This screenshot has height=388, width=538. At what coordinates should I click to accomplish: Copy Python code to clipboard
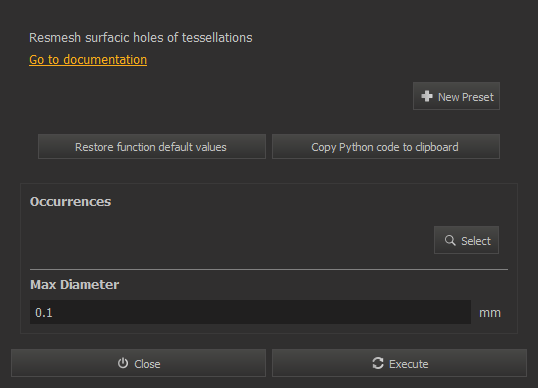(x=386, y=146)
